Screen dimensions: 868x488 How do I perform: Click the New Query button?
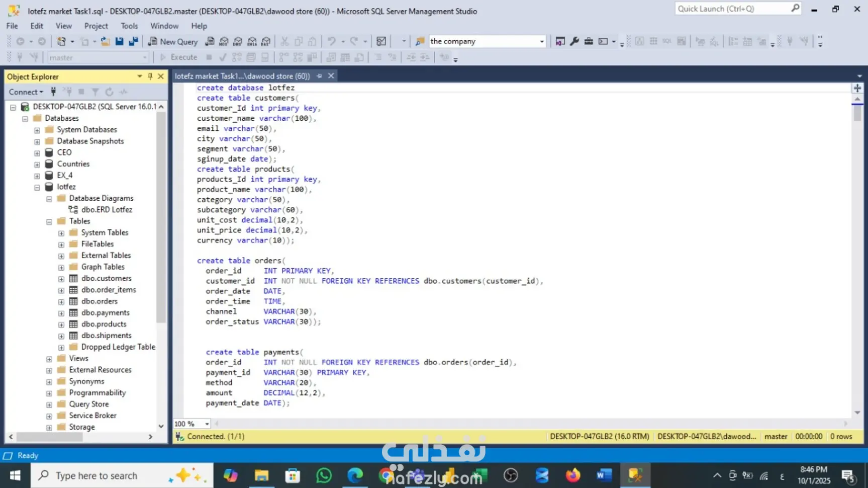[173, 41]
